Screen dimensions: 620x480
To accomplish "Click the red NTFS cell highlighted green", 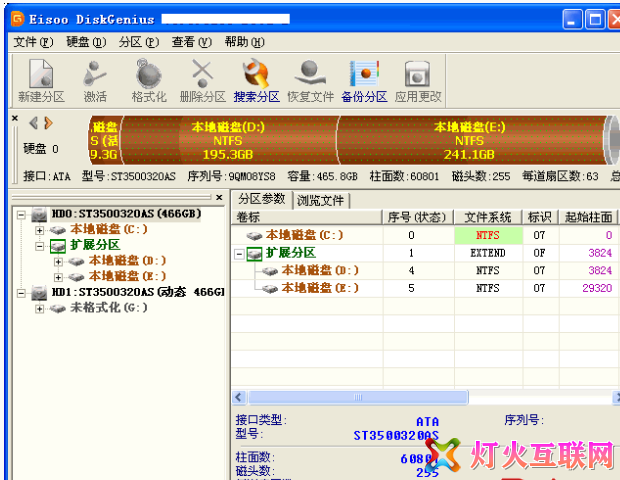I will point(488,235).
